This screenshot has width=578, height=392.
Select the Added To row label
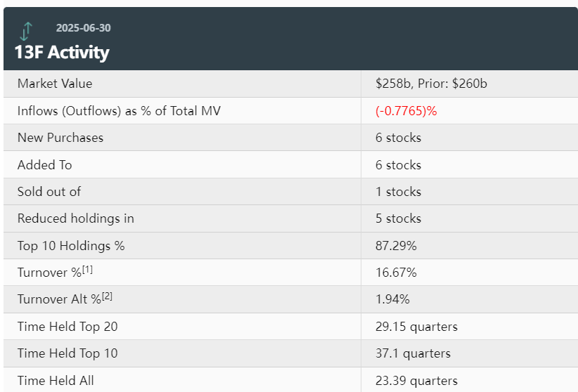tap(44, 165)
